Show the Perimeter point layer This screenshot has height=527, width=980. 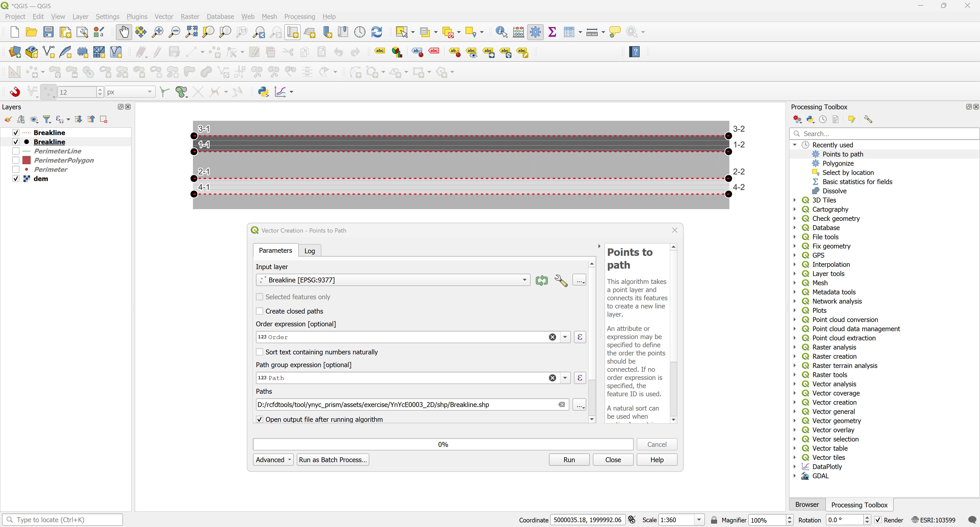16,169
